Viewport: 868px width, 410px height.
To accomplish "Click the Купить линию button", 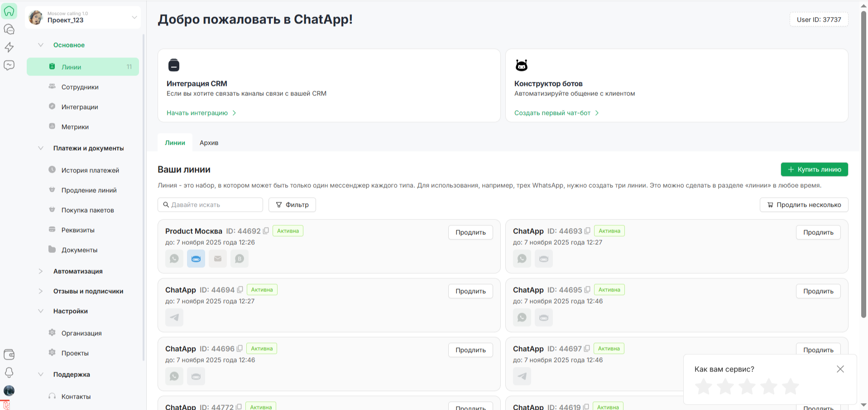I will [x=814, y=169].
